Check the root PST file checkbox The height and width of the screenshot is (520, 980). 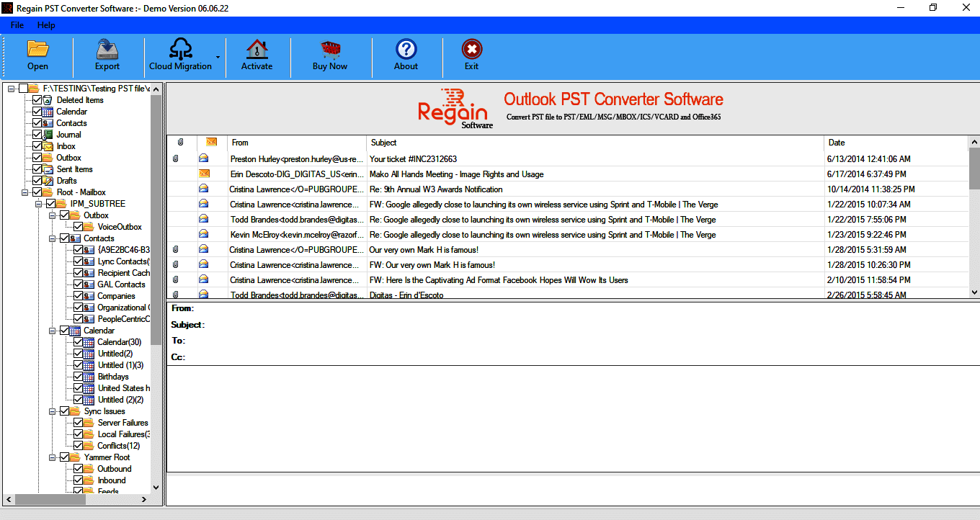pyautogui.click(x=24, y=89)
